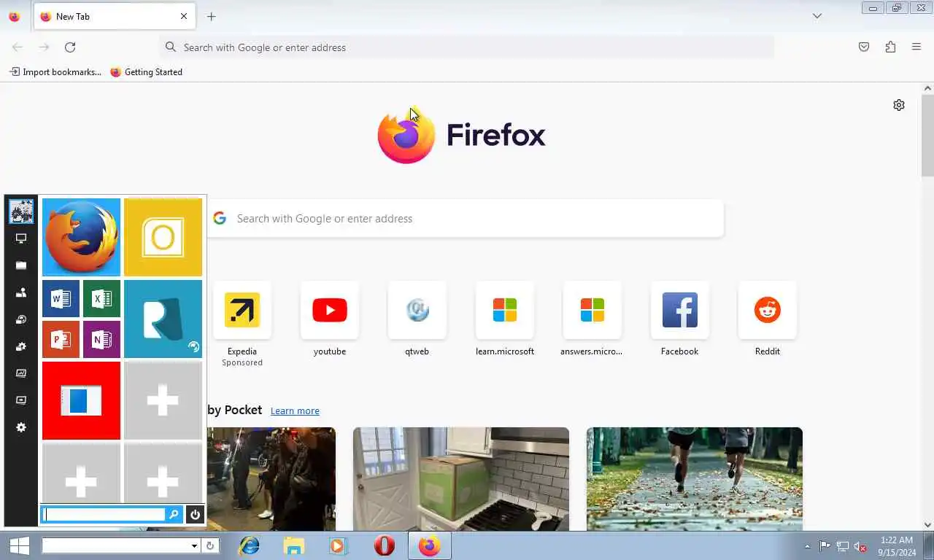The image size is (934, 560).
Task: Open a new tab with plus button
Action: (x=211, y=16)
